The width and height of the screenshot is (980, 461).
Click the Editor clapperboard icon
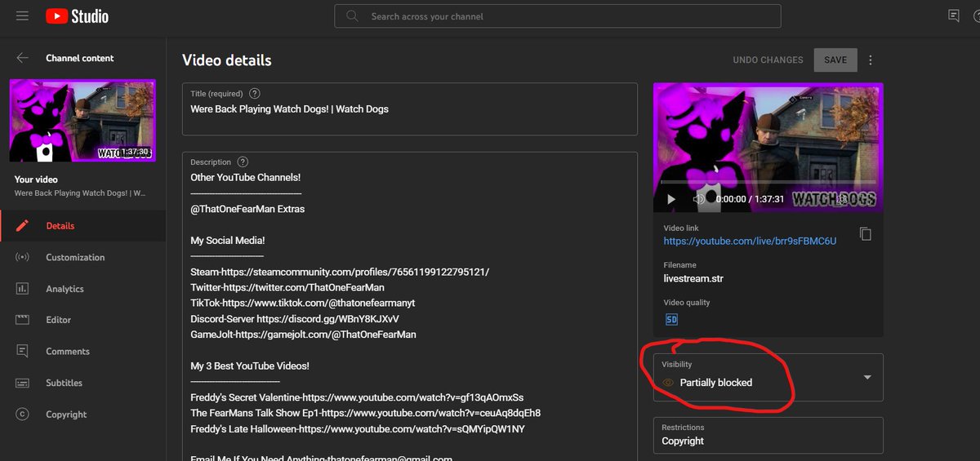(23, 320)
